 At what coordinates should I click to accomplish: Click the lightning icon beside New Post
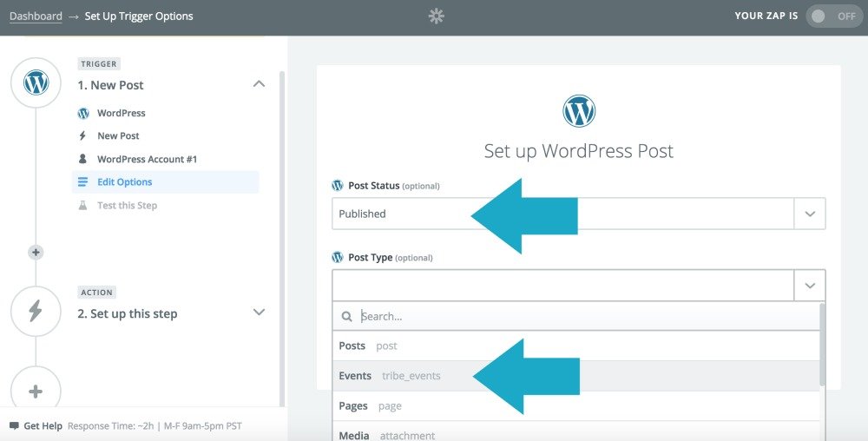pos(83,135)
